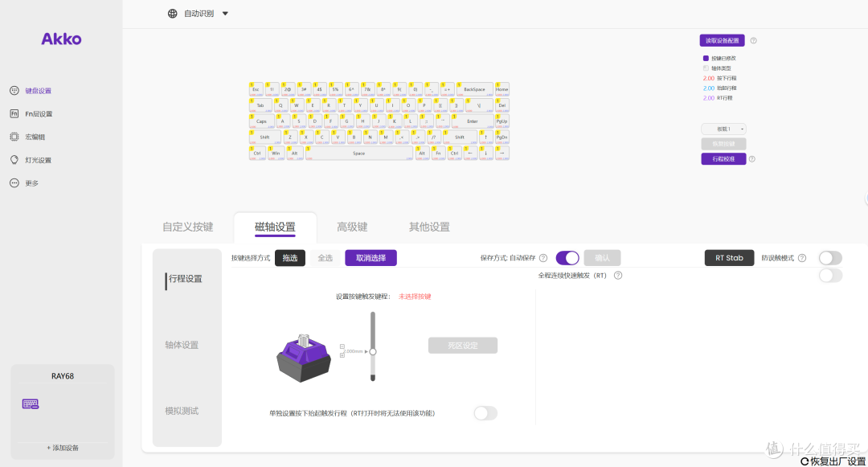This screenshot has width=868, height=467.
Task: Select the Tab key on keyboard layout
Action: (260, 105)
